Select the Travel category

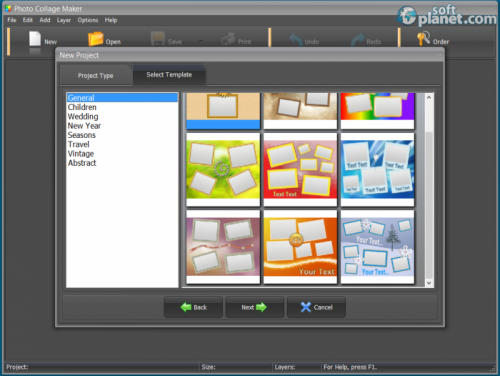(x=122, y=144)
